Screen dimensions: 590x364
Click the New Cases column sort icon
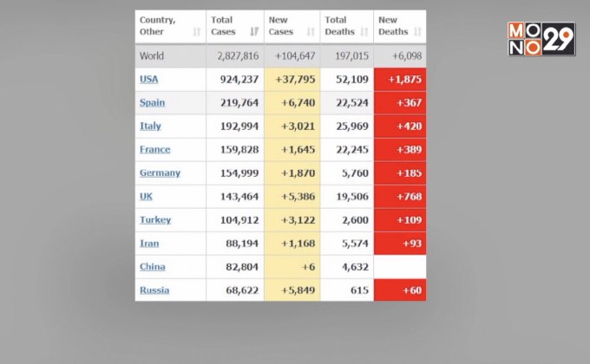[x=311, y=32]
